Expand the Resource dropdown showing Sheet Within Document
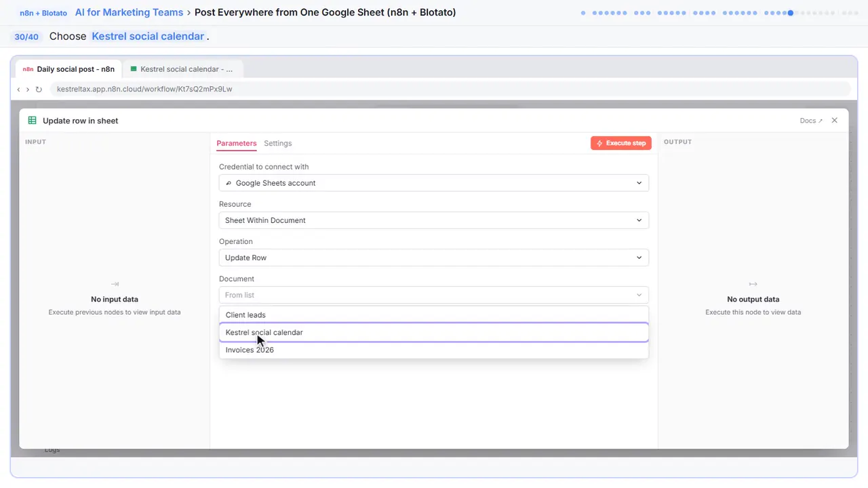This screenshot has height=488, width=868. (434, 220)
